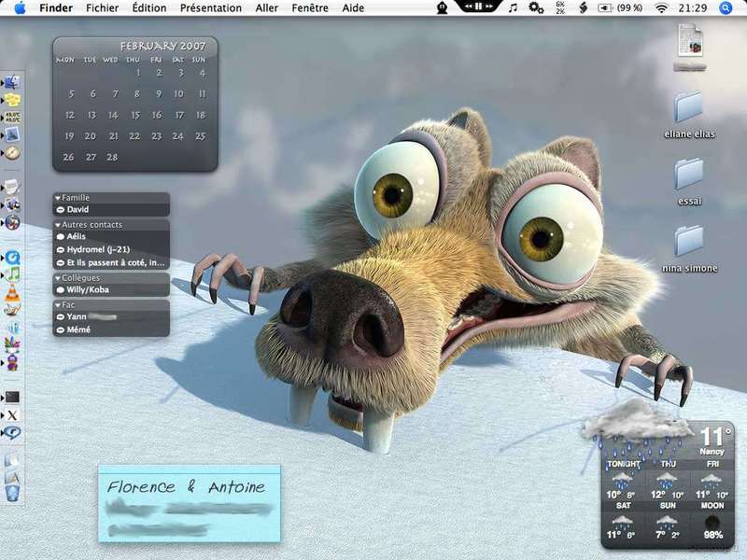Open the Aide menu
This screenshot has width=747, height=560.
pos(353,7)
